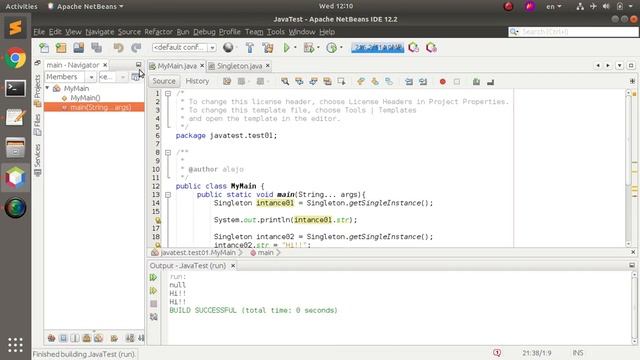This screenshot has width=640, height=360.
Task: Click the Comment icon in editor toolbar
Action: pos(476,82)
